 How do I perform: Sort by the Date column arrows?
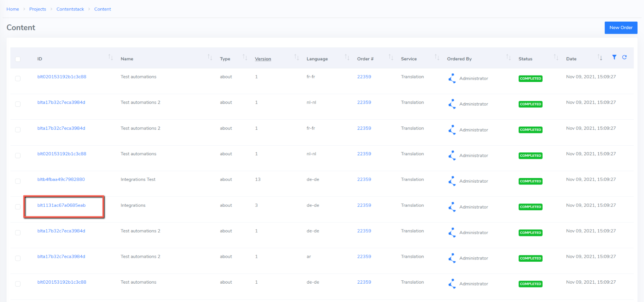click(x=600, y=57)
